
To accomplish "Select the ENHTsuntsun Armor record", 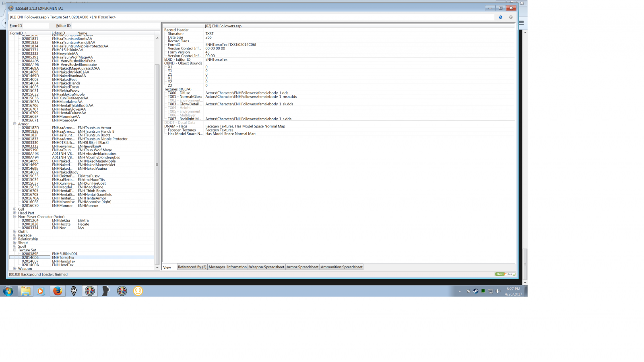I will tap(81, 128).
